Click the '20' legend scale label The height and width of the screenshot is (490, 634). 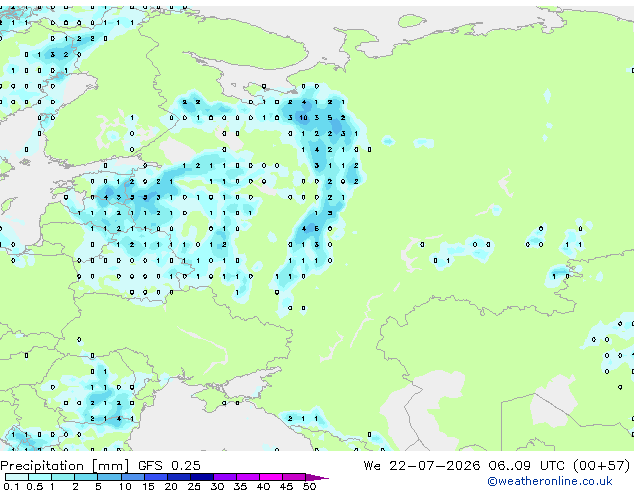(171, 486)
